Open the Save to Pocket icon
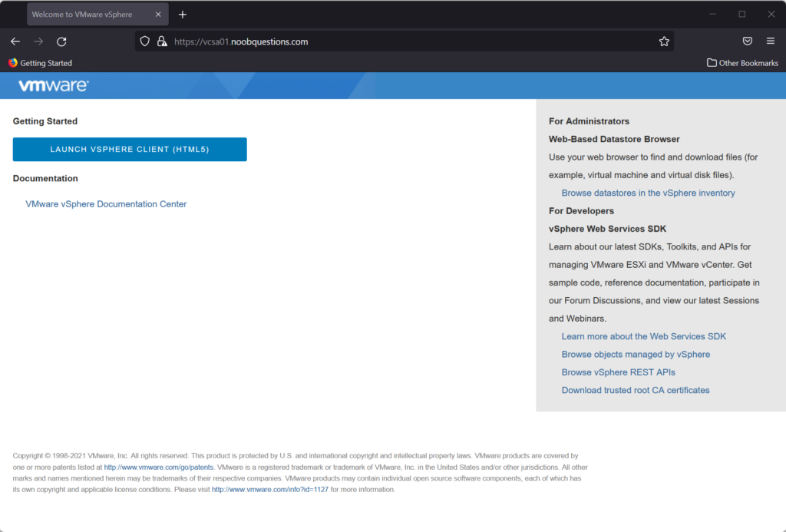The image size is (786, 532). 748,41
